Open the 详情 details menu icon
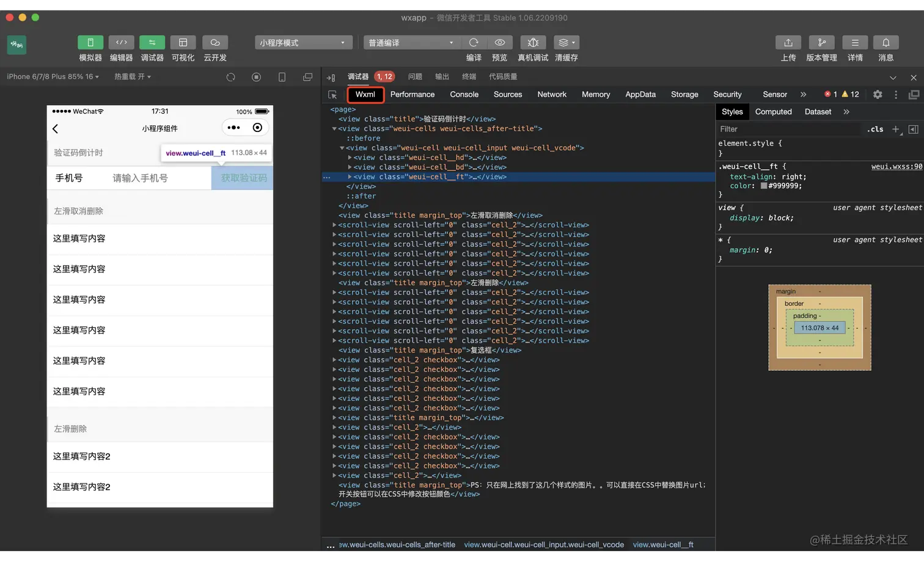The width and height of the screenshot is (924, 562). point(855,42)
